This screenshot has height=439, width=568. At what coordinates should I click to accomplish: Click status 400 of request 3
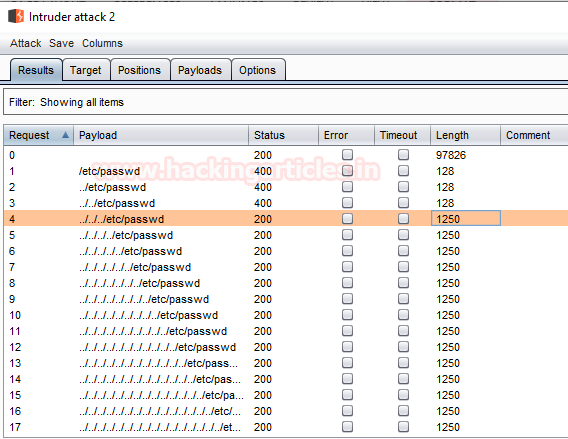pos(263,203)
